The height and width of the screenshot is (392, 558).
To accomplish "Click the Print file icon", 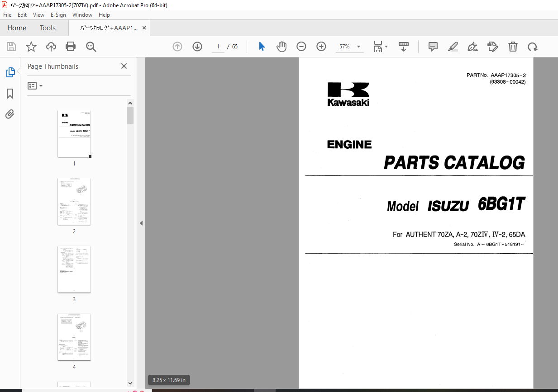I will (x=71, y=47).
